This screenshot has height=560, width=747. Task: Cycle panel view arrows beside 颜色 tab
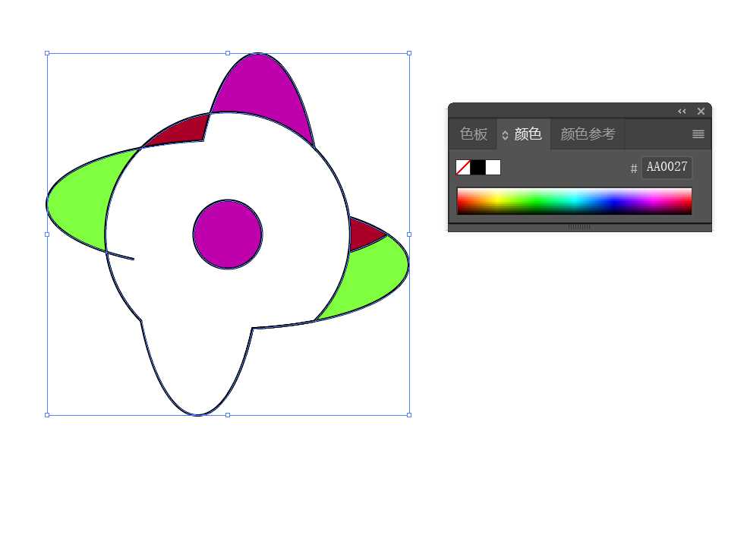pyautogui.click(x=505, y=135)
